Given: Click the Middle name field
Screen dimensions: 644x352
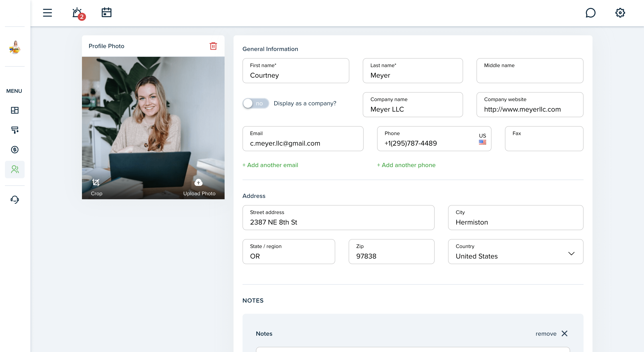Looking at the screenshot, I should [530, 71].
